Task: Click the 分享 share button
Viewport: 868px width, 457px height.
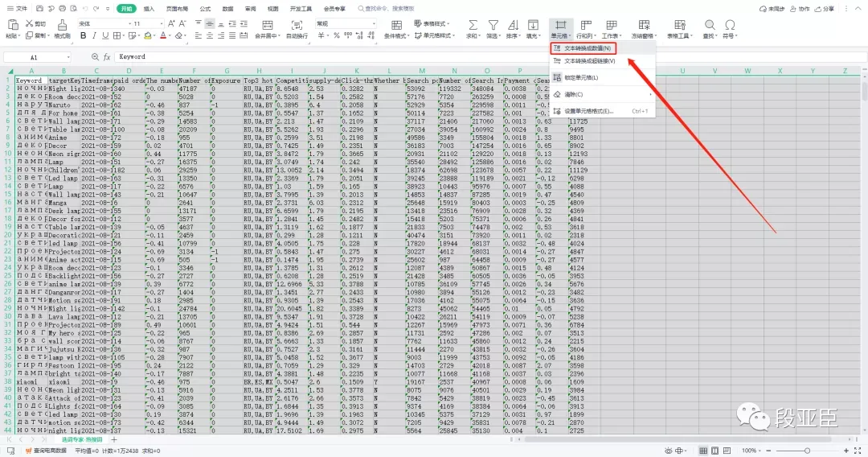Action: pos(824,9)
